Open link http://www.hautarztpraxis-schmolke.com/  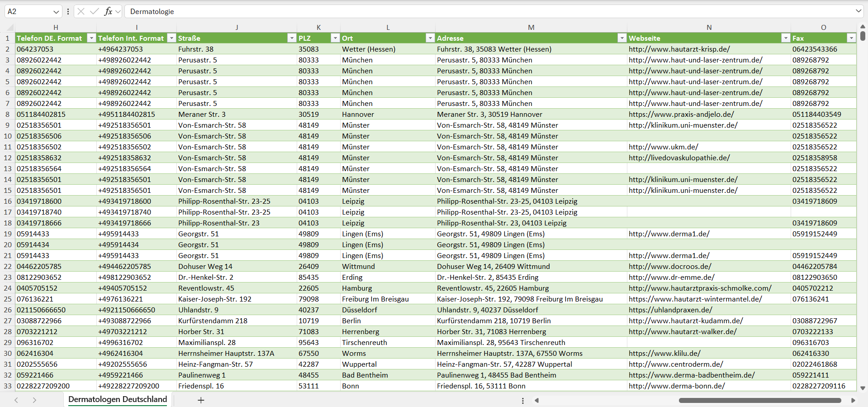click(x=700, y=288)
